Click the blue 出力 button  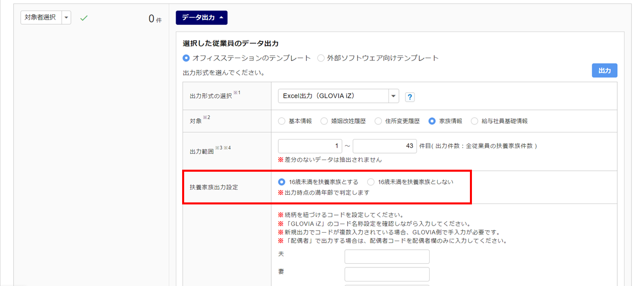[604, 70]
